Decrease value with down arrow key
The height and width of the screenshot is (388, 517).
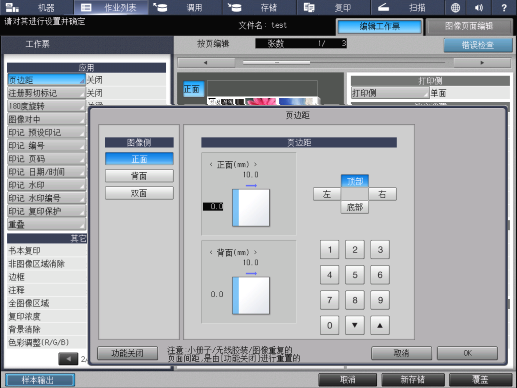coord(355,325)
